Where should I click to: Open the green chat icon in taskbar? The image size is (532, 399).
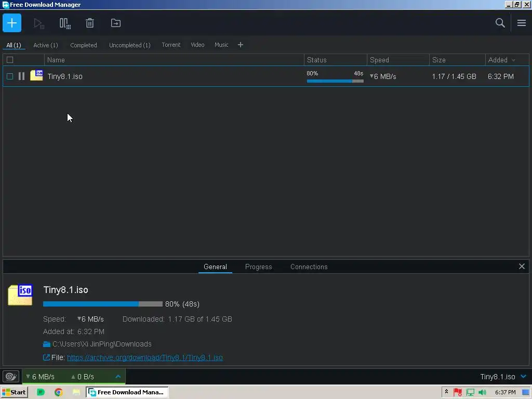41,392
